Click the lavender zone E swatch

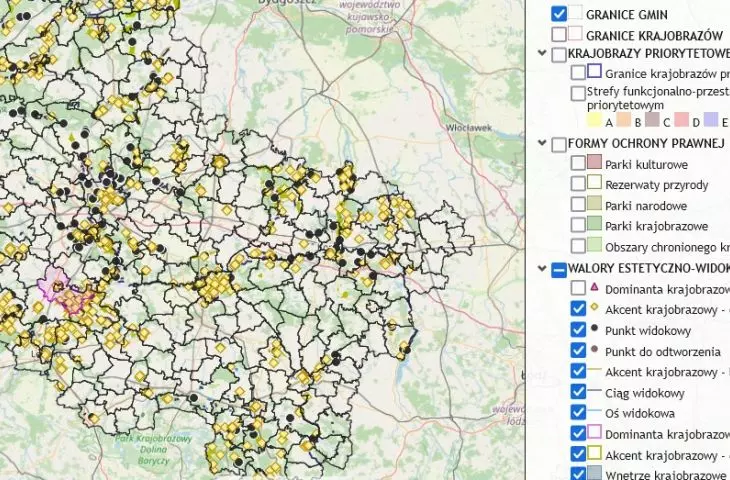click(x=710, y=120)
